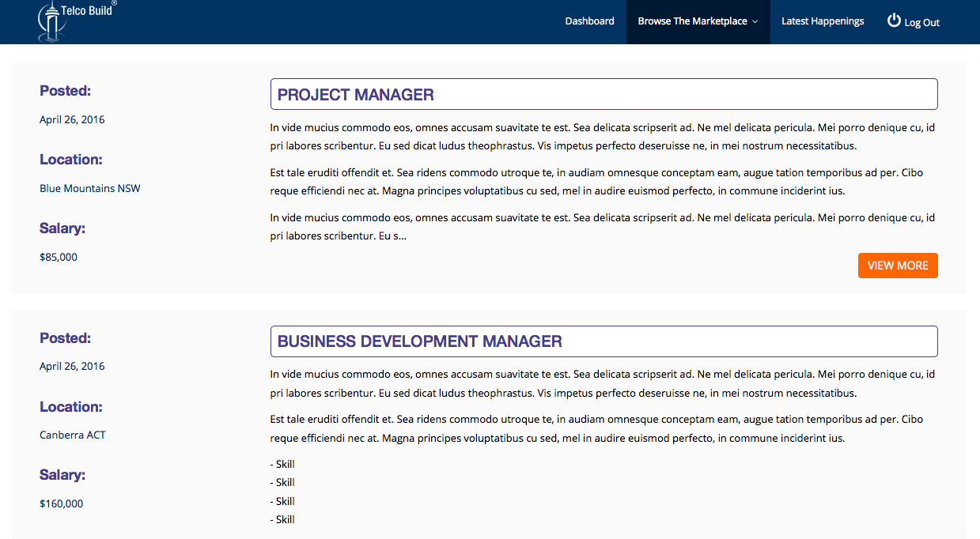Click the Business Development Manager Location heading
The height and width of the screenshot is (539, 980).
pyautogui.click(x=71, y=407)
